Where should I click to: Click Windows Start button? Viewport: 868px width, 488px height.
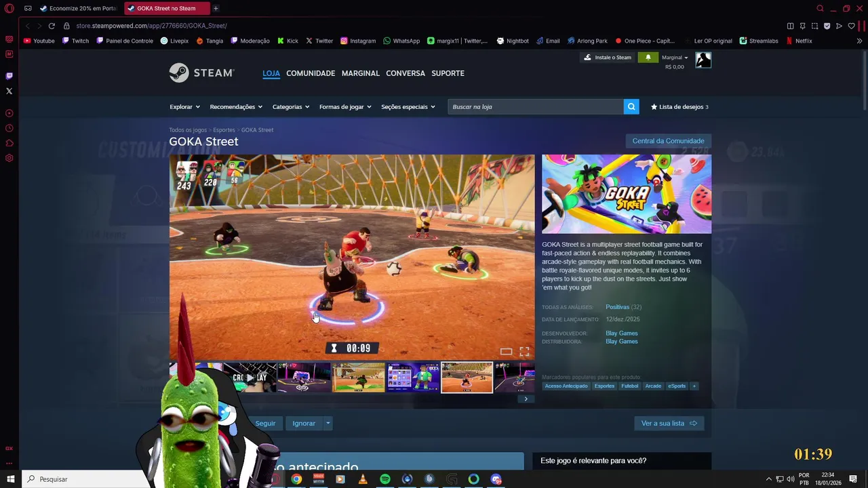click(10, 479)
